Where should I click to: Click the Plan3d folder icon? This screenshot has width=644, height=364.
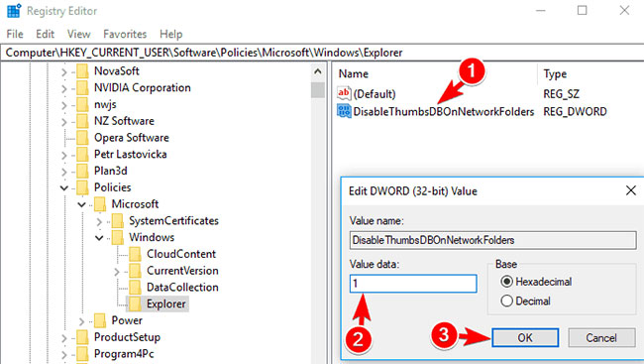coord(82,171)
